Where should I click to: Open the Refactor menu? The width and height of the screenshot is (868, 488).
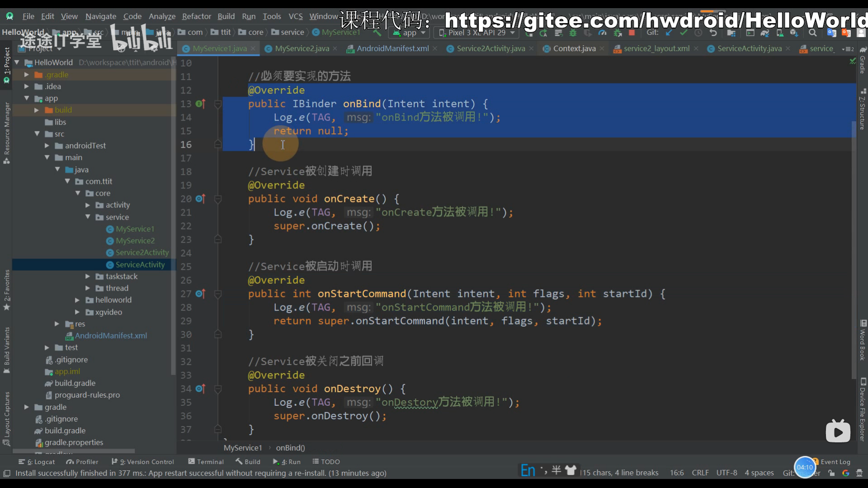pyautogui.click(x=196, y=16)
